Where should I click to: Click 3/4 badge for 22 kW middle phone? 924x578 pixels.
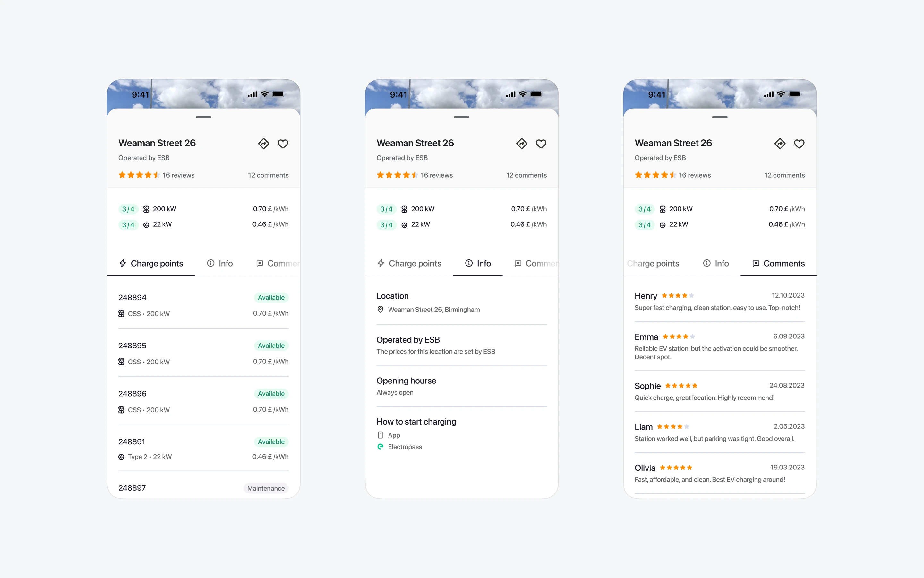click(386, 225)
